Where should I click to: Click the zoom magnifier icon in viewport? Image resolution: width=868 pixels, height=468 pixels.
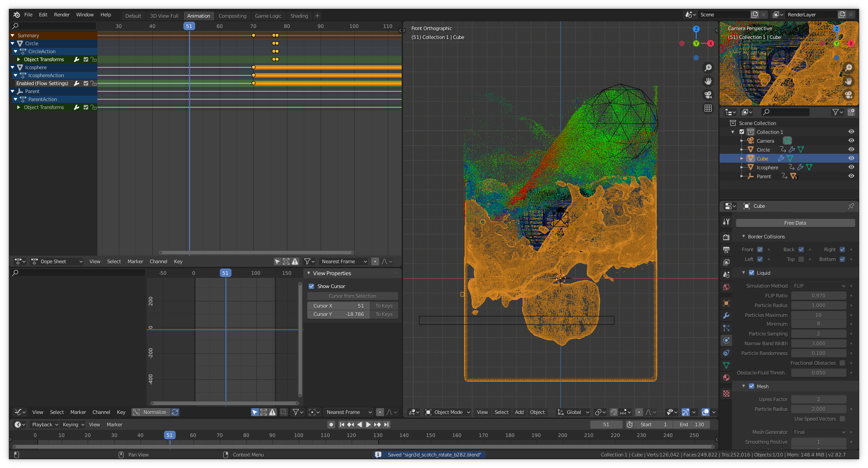(708, 67)
